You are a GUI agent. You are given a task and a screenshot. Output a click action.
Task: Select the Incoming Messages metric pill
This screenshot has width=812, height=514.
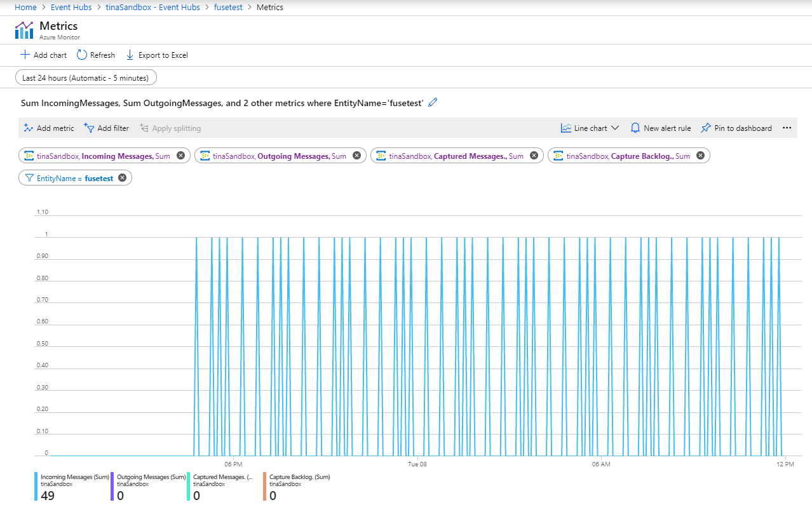click(x=104, y=156)
